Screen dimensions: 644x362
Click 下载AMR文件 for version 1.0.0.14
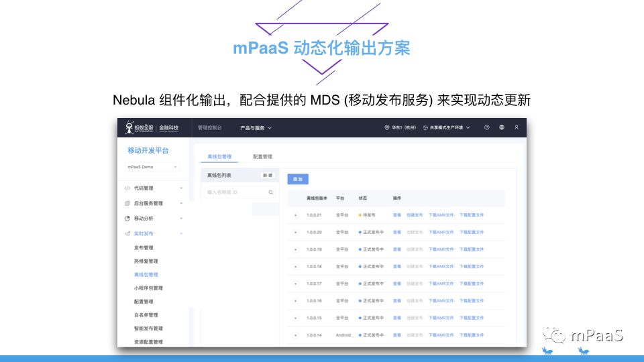click(441, 335)
